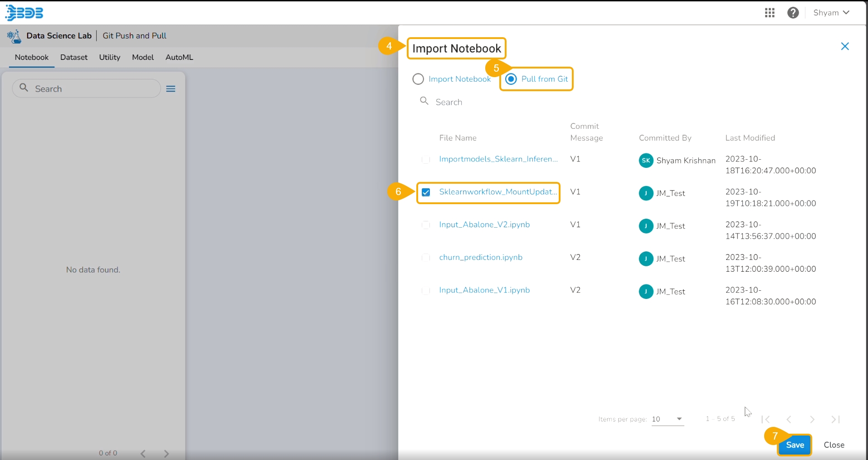Open the churn_prediction.ipynb link
Viewport: 868px width, 460px height.
481,257
